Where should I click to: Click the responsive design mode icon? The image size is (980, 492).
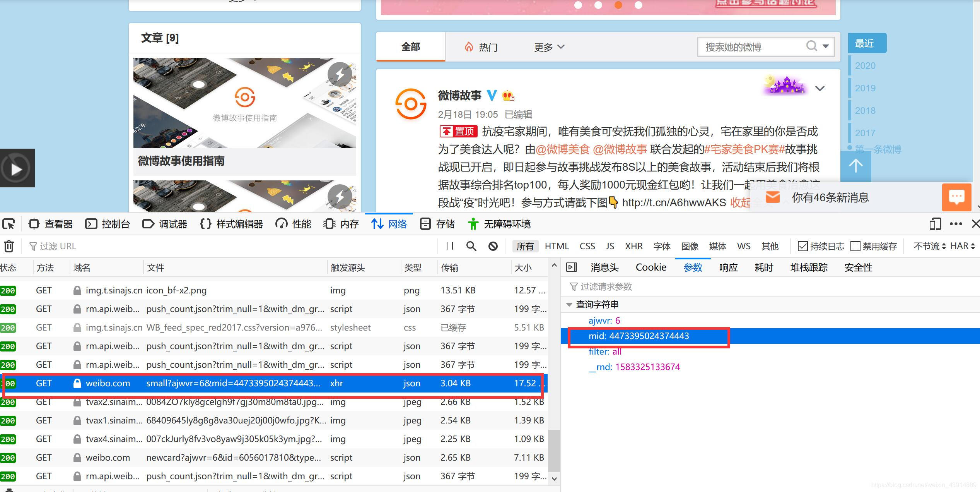pyautogui.click(x=935, y=224)
